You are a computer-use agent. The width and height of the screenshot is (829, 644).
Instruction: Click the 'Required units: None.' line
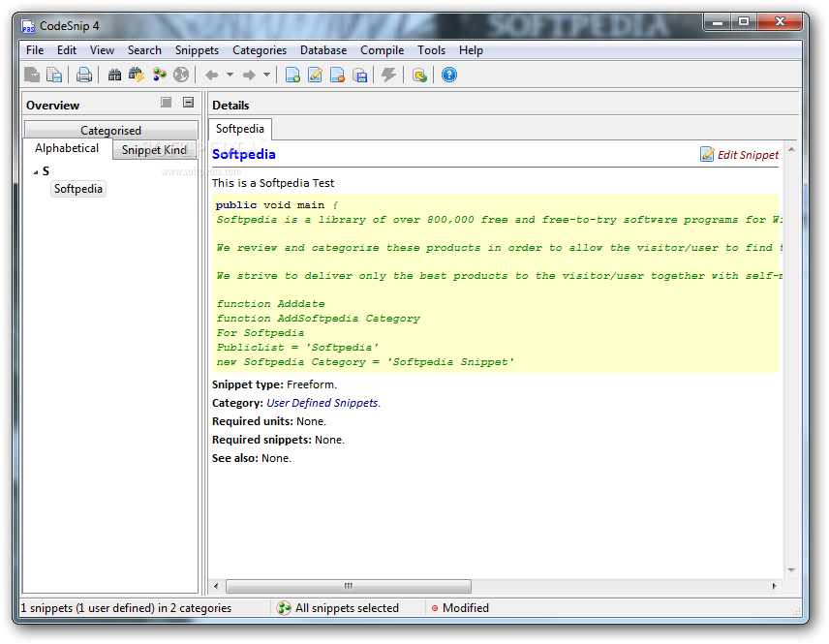pyautogui.click(x=269, y=421)
